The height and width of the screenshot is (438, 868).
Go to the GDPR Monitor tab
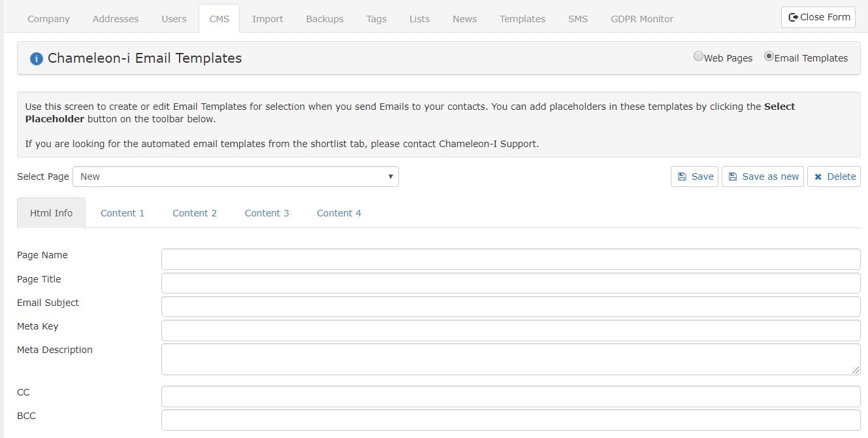pos(642,19)
